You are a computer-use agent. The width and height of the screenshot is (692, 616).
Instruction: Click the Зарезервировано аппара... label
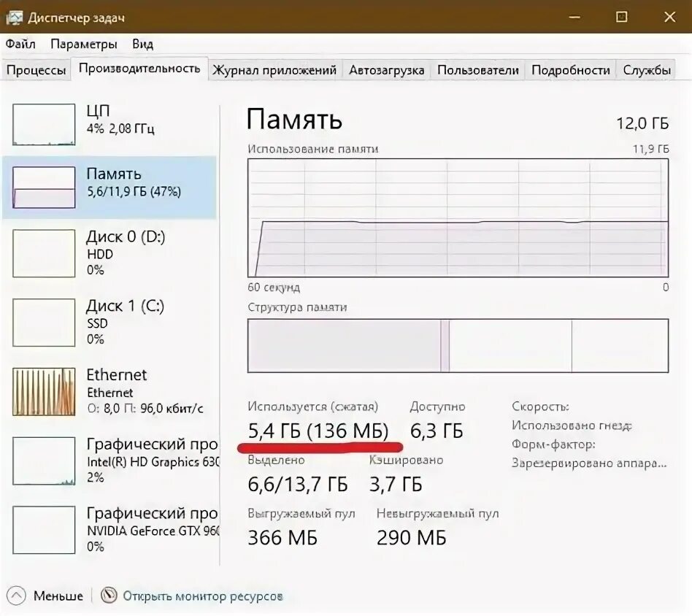click(x=589, y=463)
